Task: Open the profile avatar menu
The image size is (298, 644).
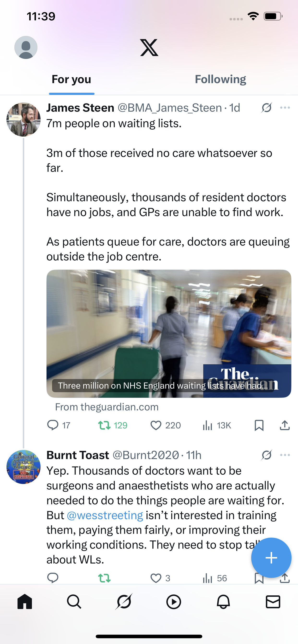Action: click(26, 47)
